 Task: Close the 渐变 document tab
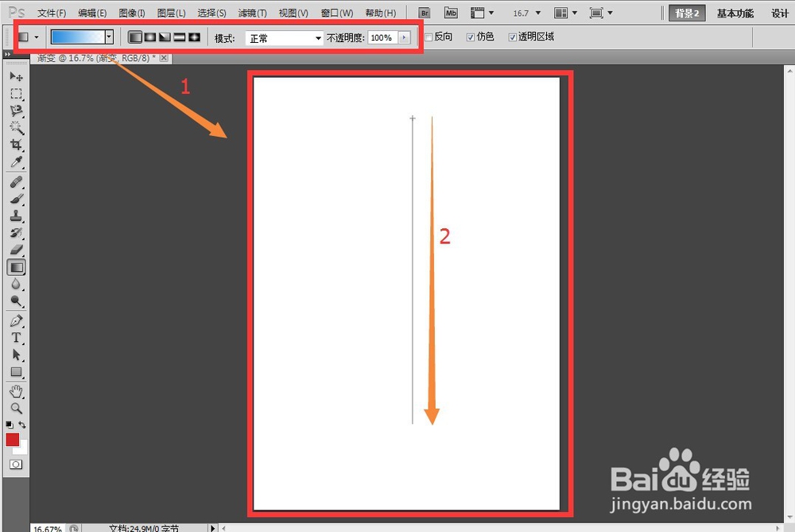tap(164, 58)
